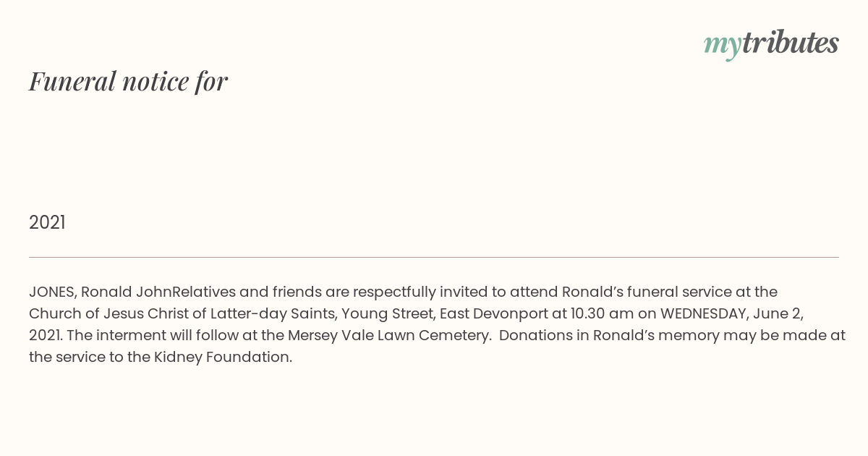
Task: Click 'WEDNESDAY, June 2' date text
Action: coord(729,314)
